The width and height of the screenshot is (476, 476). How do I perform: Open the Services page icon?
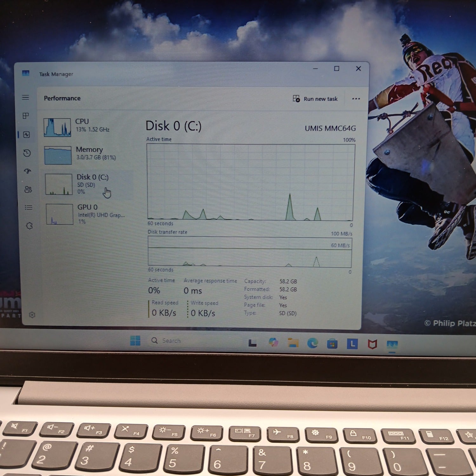point(29,226)
